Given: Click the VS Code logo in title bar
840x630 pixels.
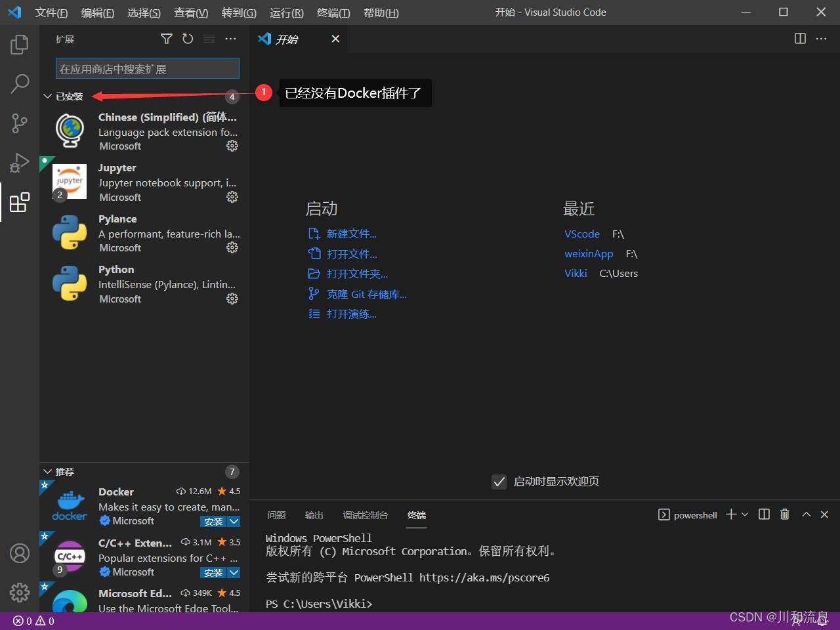Looking at the screenshot, I should [x=14, y=12].
